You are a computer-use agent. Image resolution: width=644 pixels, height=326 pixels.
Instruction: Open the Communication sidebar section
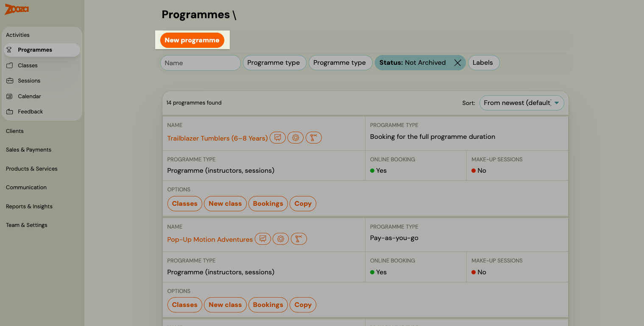tap(26, 187)
